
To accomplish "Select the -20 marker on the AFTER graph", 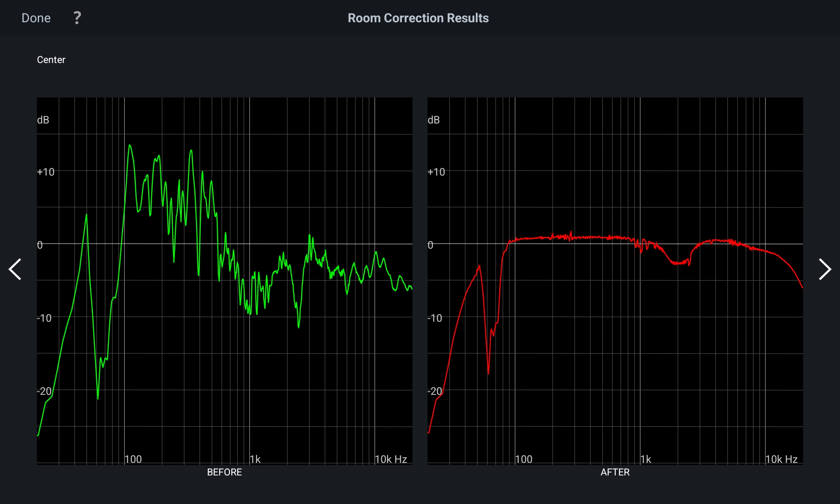I will [435, 391].
